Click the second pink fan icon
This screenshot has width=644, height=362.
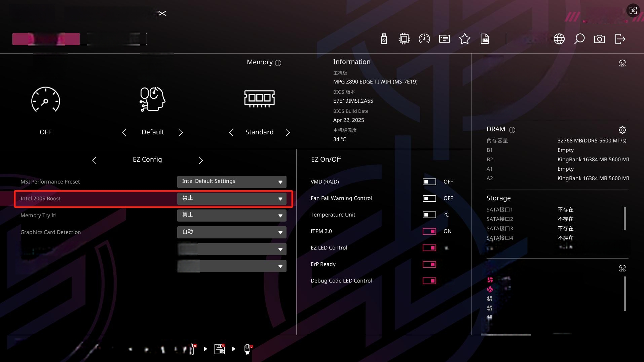point(490,289)
